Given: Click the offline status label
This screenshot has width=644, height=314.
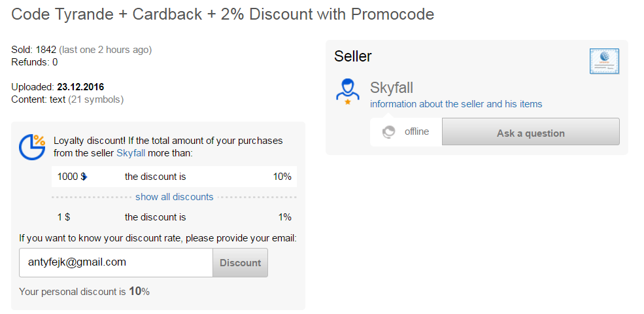Looking at the screenshot, I should click(417, 131).
